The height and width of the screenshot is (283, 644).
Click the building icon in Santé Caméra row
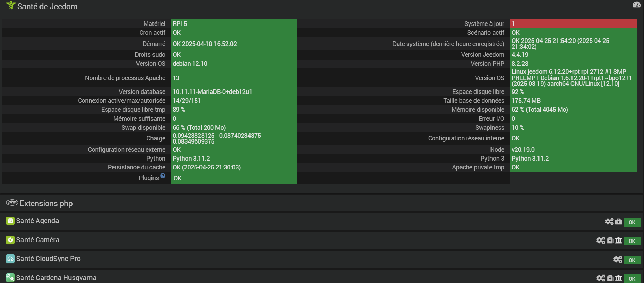coord(618,240)
